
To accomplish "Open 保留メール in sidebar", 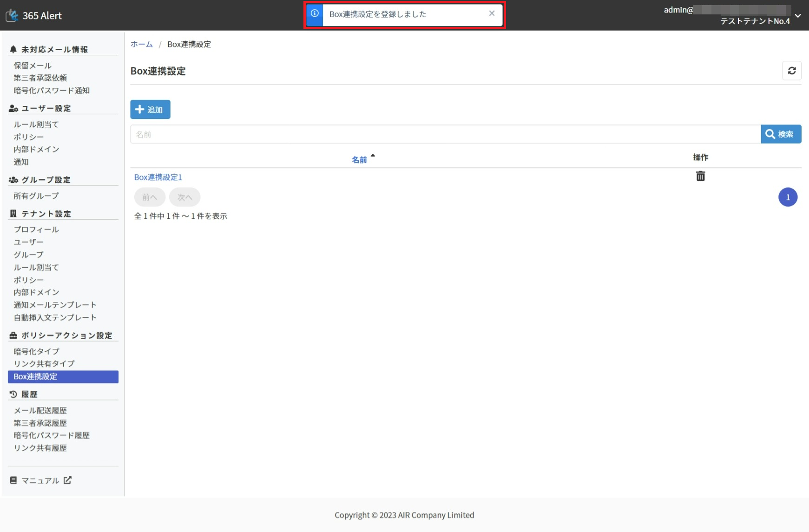I will (33, 66).
